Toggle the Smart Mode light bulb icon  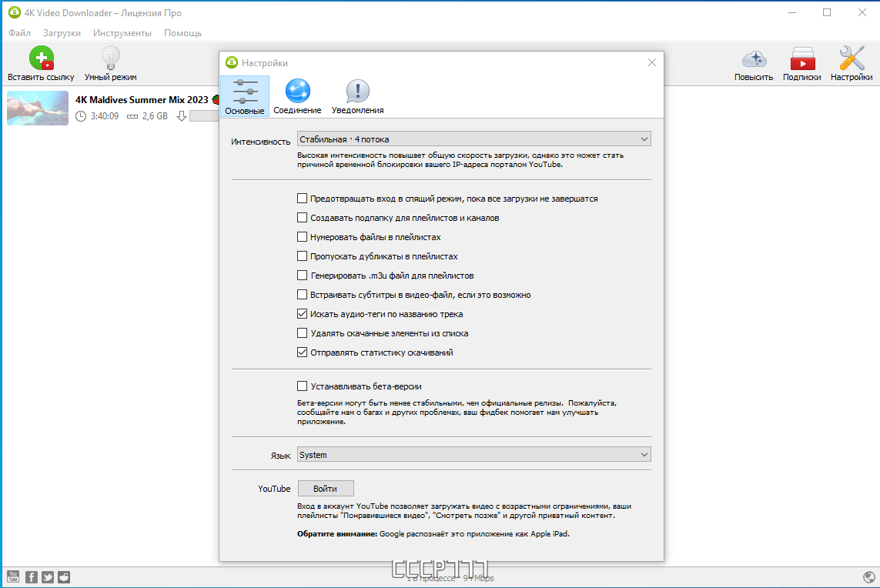pos(111,58)
